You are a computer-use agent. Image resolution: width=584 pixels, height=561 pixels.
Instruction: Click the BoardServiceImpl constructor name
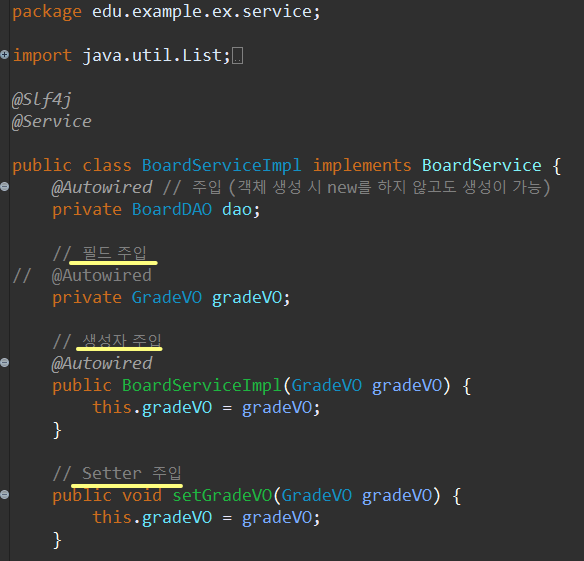(x=201, y=386)
